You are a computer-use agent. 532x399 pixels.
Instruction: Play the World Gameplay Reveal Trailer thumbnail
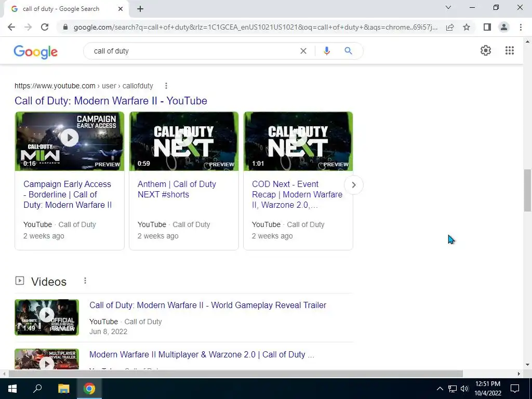[x=47, y=317]
